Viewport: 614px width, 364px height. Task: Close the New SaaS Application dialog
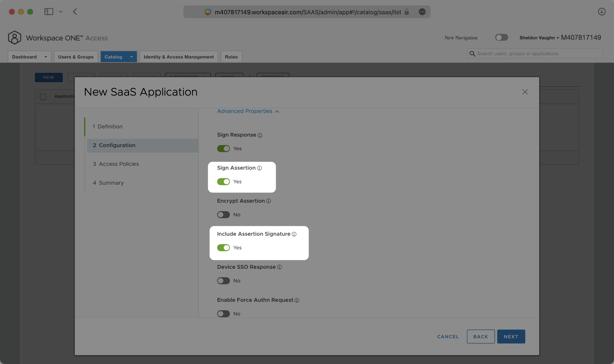tap(525, 92)
